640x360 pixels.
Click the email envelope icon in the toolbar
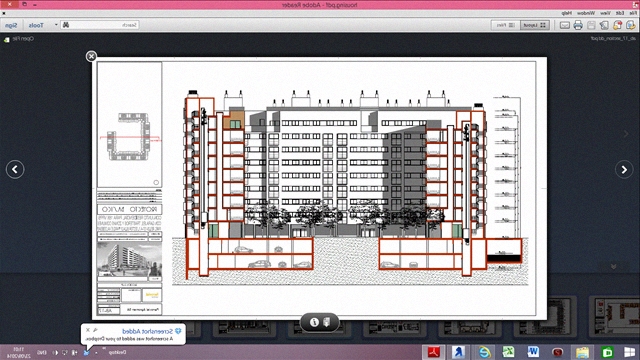point(564,25)
